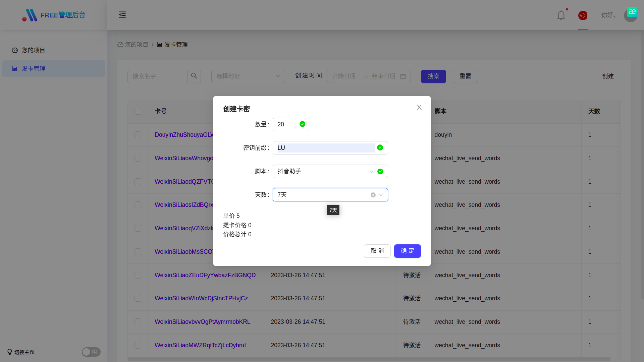644x362 pixels.
Task: Click the 切换主题 lightbulb icon
Action: pos(10,352)
